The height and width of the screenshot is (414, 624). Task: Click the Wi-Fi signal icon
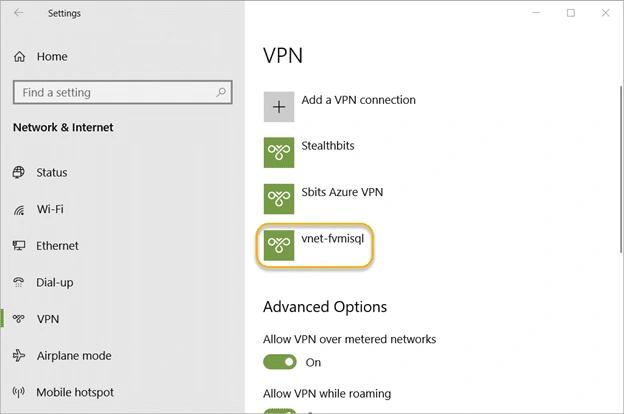click(x=19, y=209)
